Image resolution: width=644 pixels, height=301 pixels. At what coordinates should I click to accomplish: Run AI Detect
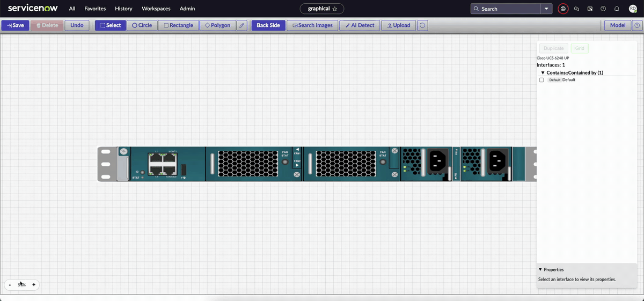click(360, 25)
